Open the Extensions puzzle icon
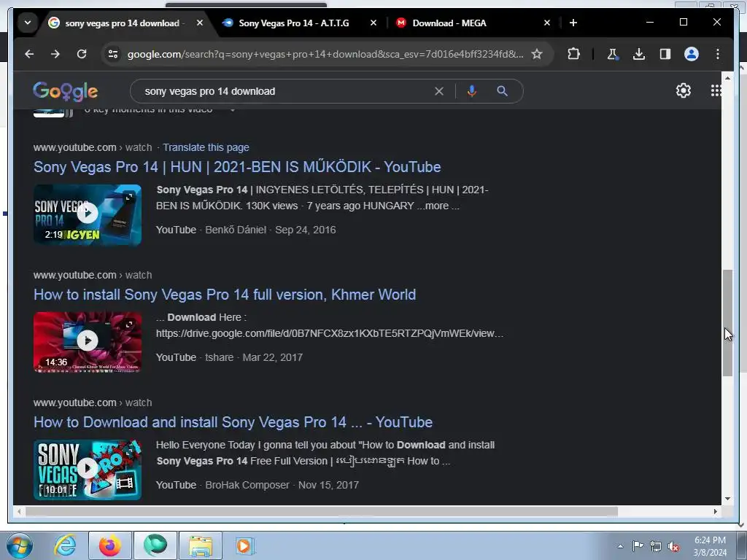 click(573, 54)
